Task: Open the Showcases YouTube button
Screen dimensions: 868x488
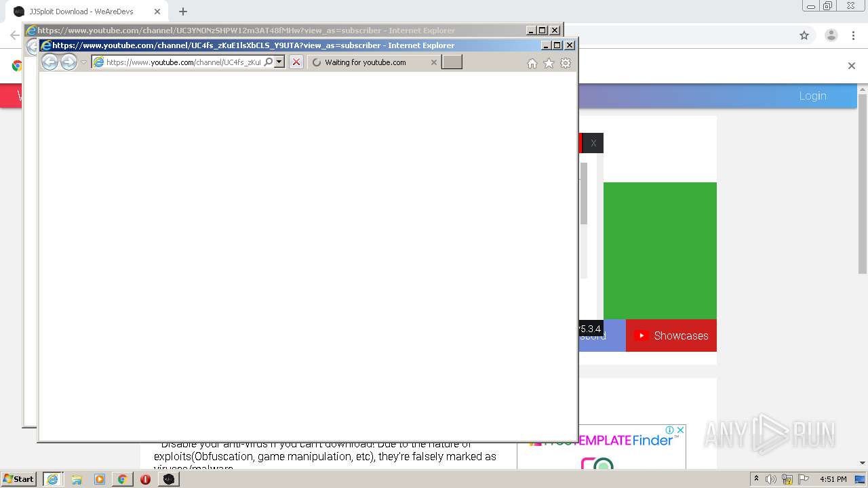Action: (671, 335)
